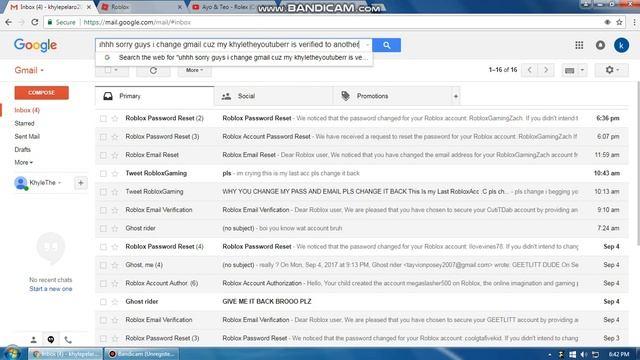Image resolution: width=640 pixels, height=360 pixels.
Task: Switch to the Ayo & Teo YouTube tab
Action: coord(229,7)
